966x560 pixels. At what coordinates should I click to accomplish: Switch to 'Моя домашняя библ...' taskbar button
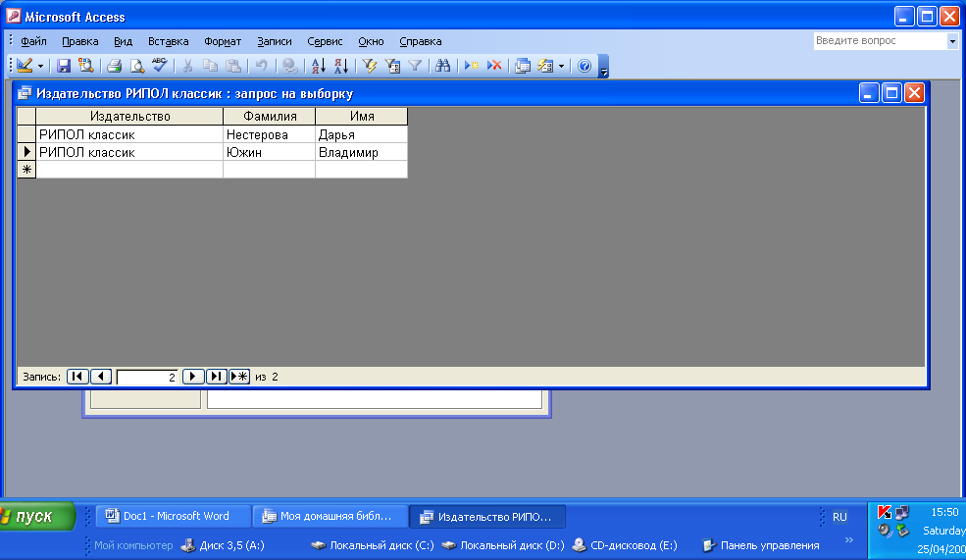(330, 516)
